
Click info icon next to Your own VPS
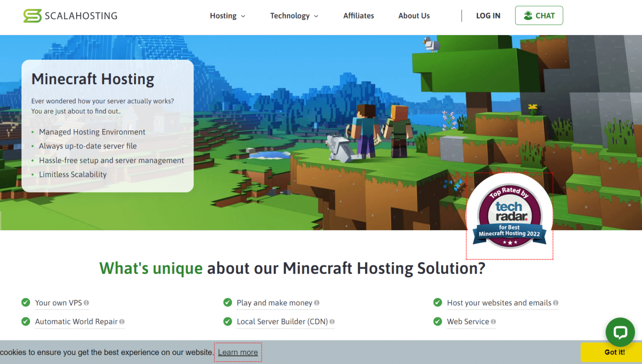coord(86,303)
